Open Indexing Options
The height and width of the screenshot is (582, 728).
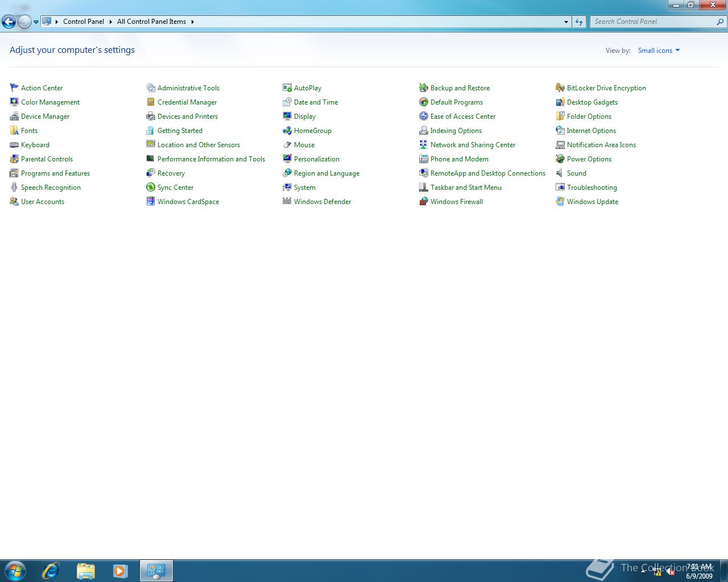[456, 131]
